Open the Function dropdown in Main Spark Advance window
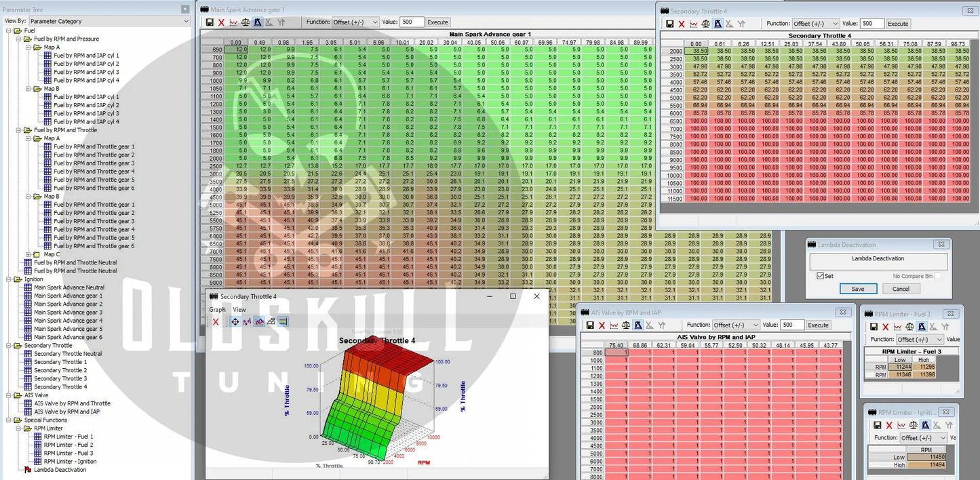 (x=355, y=22)
